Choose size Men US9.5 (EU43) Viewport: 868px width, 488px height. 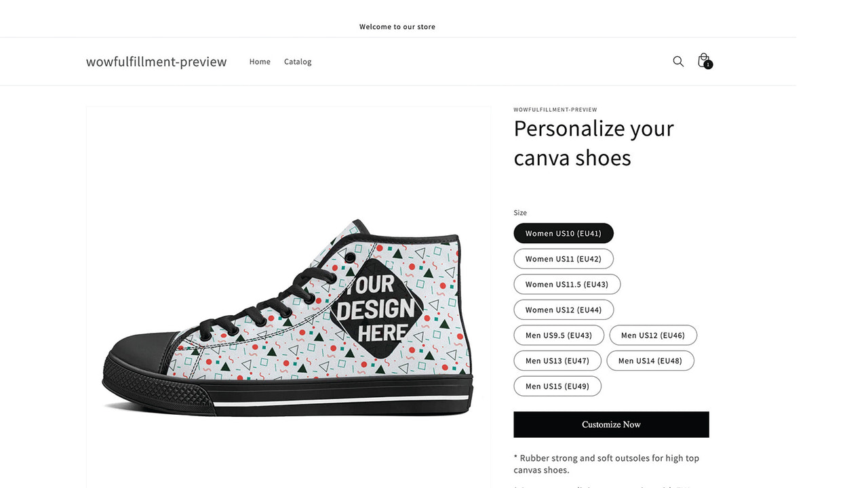point(559,335)
